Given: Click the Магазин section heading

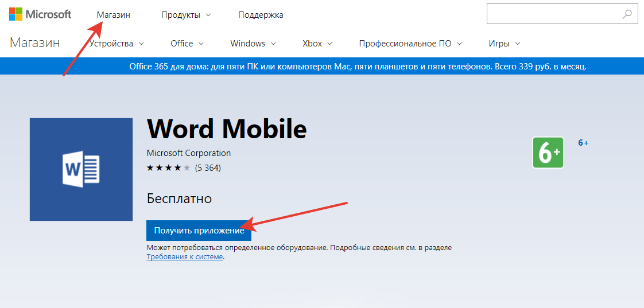Looking at the screenshot, I should coord(35,42).
